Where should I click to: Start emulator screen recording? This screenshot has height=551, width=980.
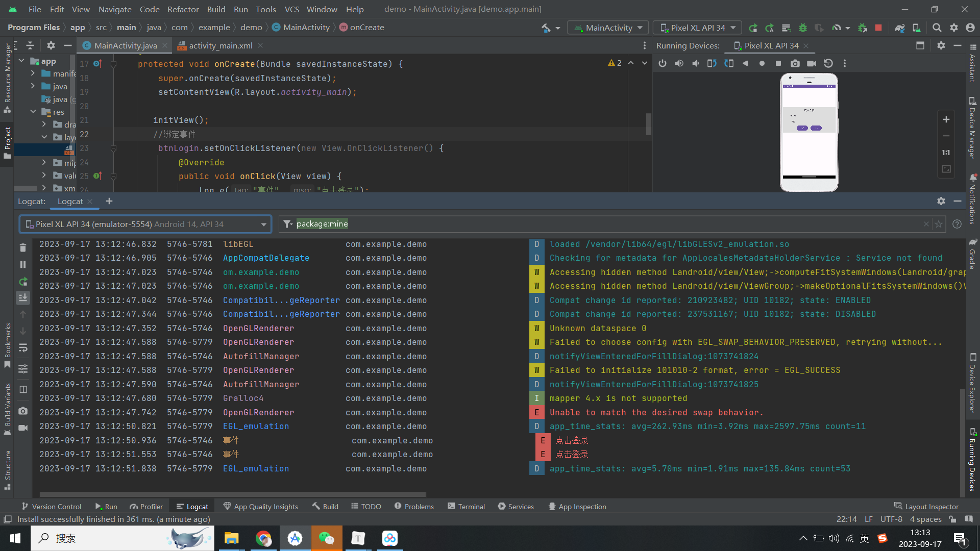click(x=812, y=63)
